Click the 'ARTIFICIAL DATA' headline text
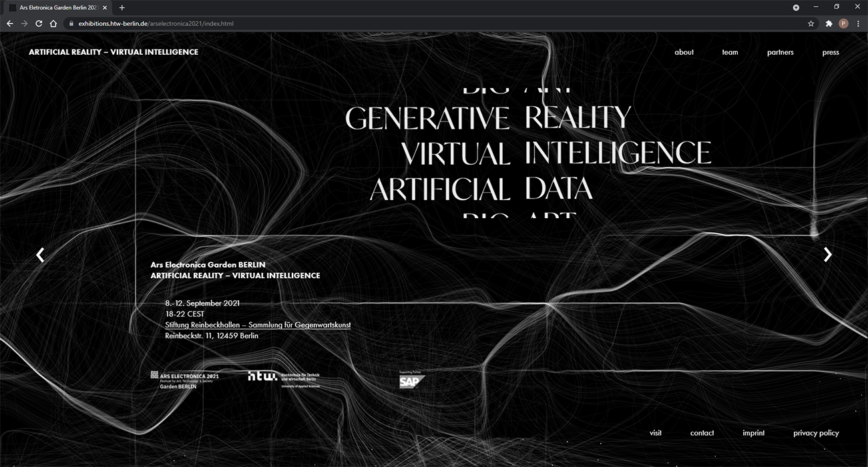Screen dimensions: 868x467 pyautogui.click(x=481, y=189)
